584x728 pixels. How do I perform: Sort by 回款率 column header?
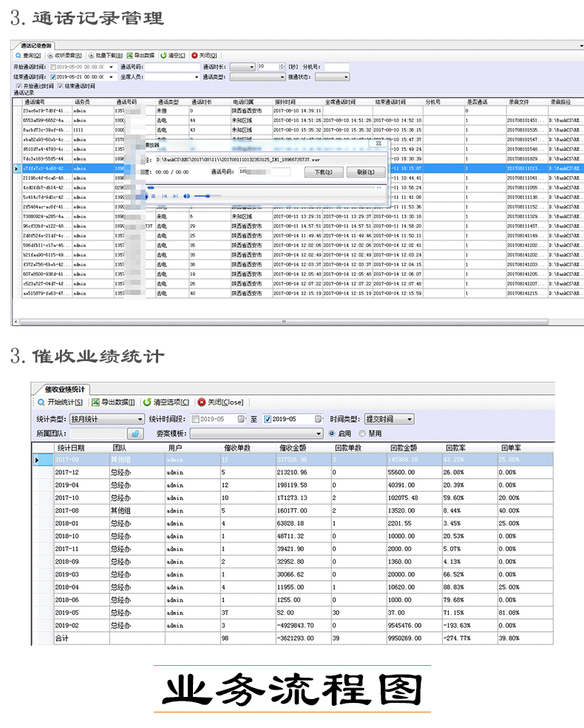(455, 448)
